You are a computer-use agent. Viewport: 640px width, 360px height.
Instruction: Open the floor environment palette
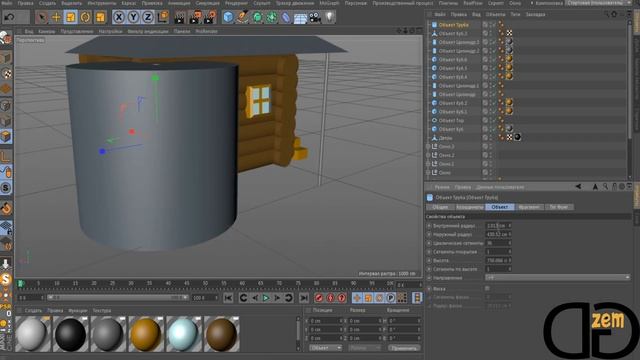coord(300,17)
